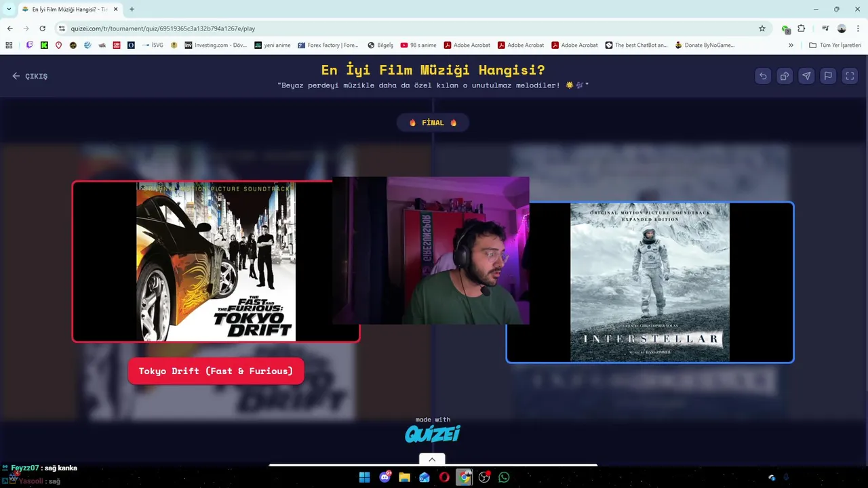868x488 pixels.
Task: Select the Tokyo Drift soundtrack cover
Action: pos(216,261)
